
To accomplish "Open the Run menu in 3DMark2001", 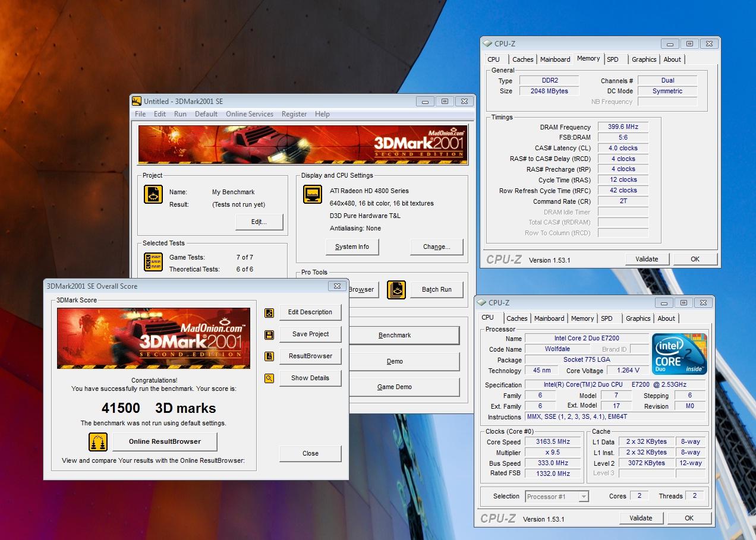I will click(180, 114).
